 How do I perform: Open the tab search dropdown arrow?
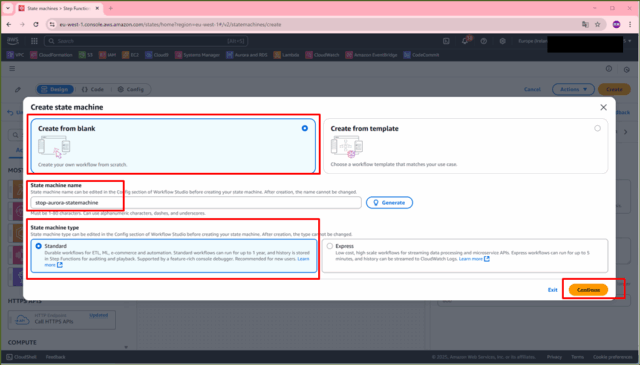8,8
